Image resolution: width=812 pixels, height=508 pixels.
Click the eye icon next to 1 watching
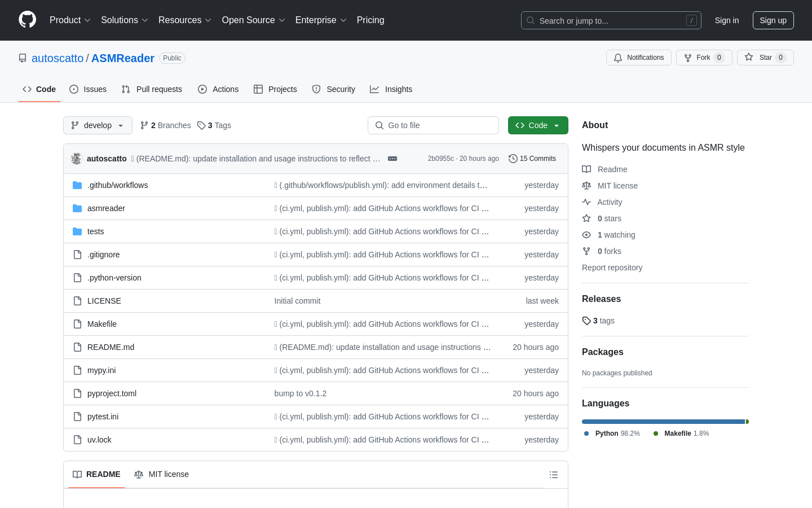[586, 235]
